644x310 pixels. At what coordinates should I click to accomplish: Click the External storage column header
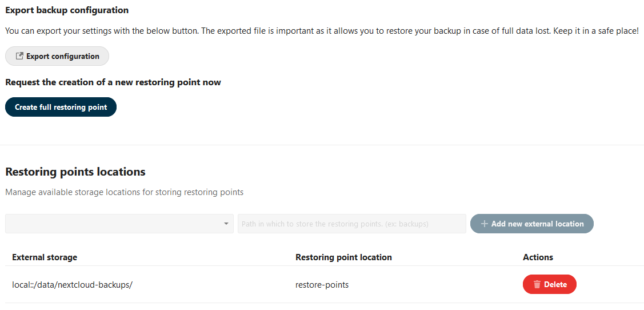[x=45, y=257]
